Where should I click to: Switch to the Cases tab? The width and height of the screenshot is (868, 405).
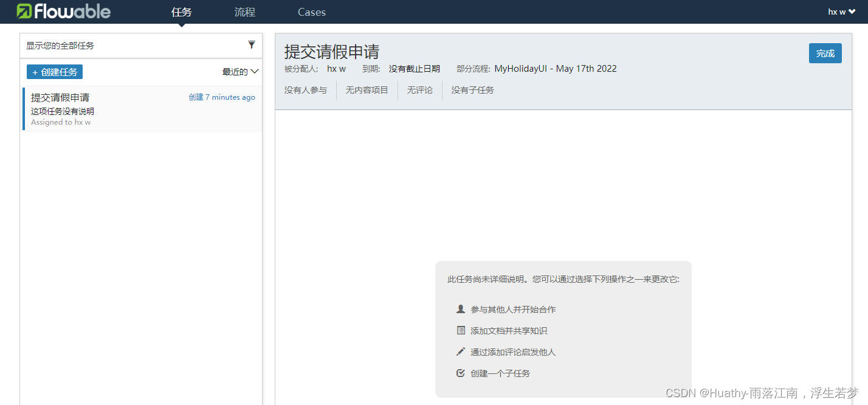(x=312, y=12)
